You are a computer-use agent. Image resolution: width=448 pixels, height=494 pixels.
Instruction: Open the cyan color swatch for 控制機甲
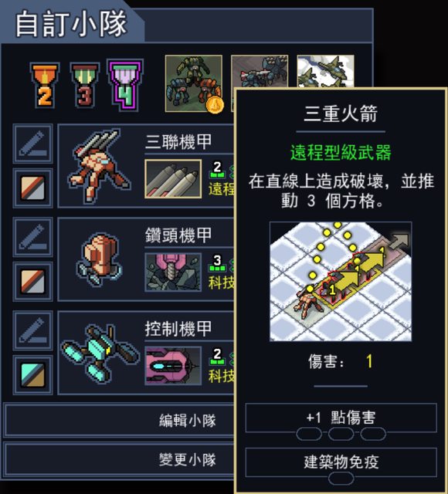32,375
